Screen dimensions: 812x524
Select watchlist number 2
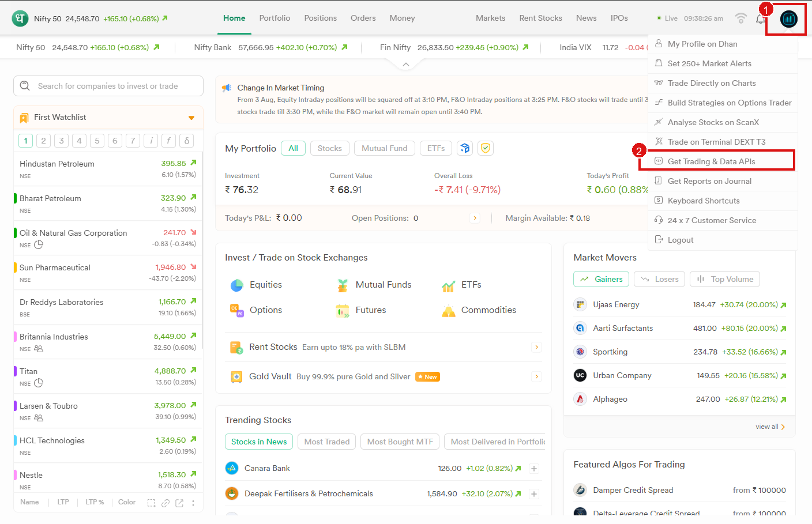[43, 141]
